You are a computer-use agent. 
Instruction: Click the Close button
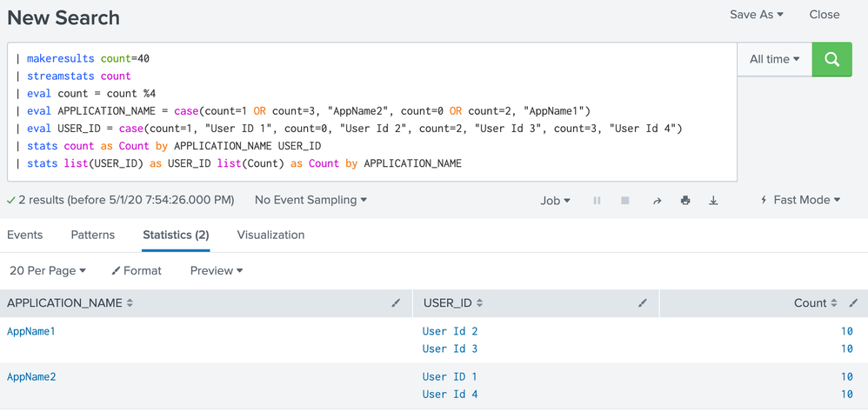[x=824, y=15]
